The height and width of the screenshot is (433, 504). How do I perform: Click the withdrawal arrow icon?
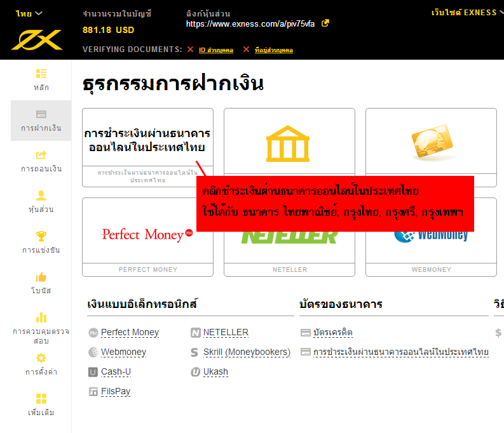pyautogui.click(x=41, y=155)
